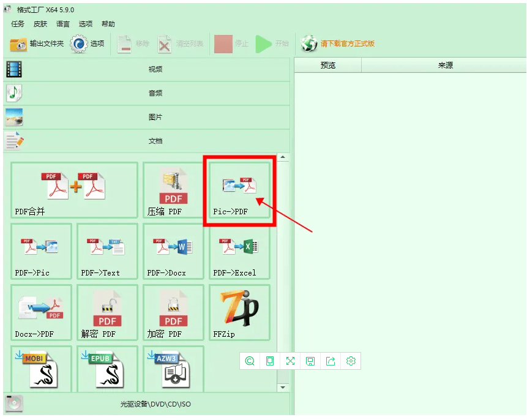The height and width of the screenshot is (420, 527).
Task: Open the 输出文件夹 output folder
Action: pyautogui.click(x=37, y=43)
